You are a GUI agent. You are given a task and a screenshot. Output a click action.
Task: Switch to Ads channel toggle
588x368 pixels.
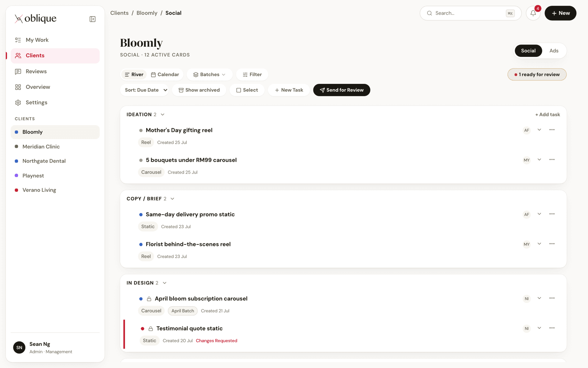click(554, 51)
